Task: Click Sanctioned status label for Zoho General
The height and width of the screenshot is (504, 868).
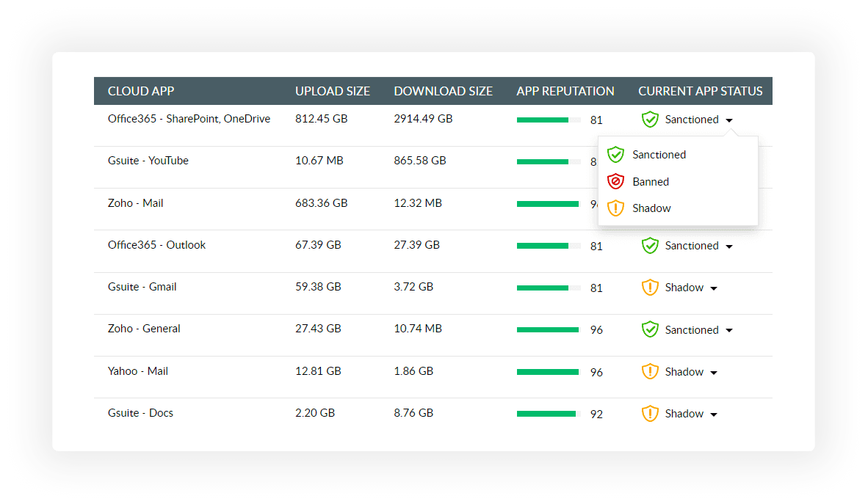Action: [692, 330]
